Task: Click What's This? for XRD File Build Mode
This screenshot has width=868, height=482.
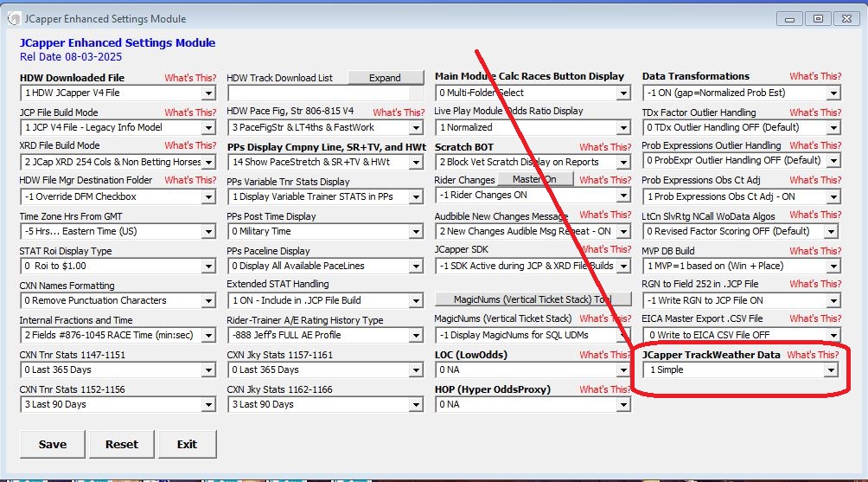Action: point(190,145)
